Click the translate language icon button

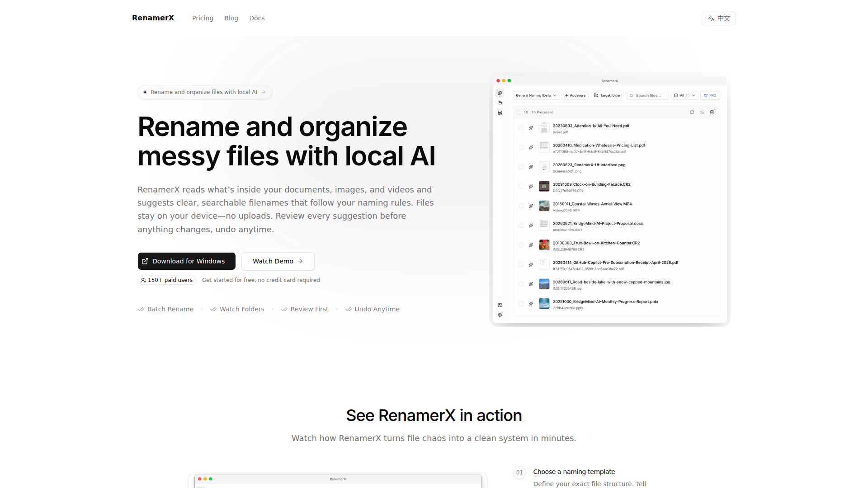tap(719, 18)
